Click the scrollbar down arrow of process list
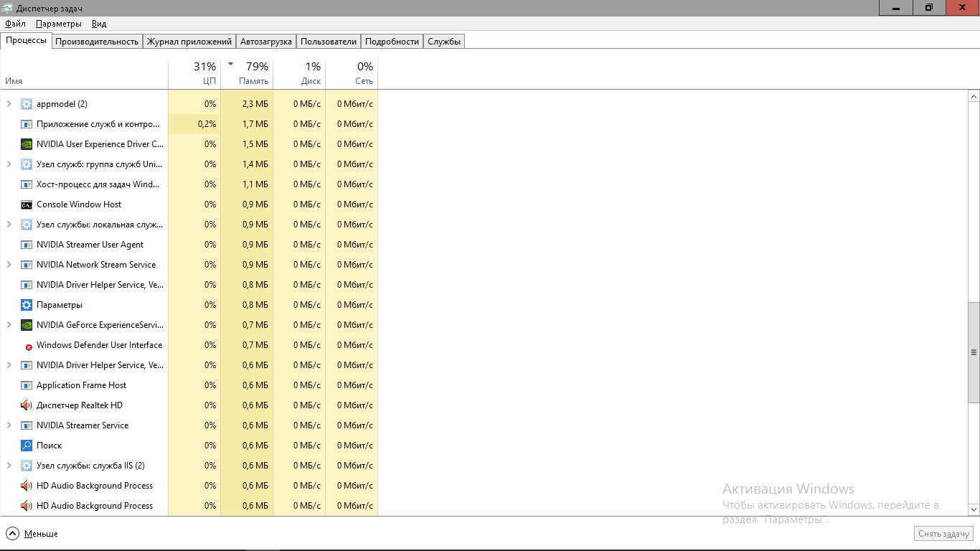The width and height of the screenshot is (980, 551). [974, 509]
